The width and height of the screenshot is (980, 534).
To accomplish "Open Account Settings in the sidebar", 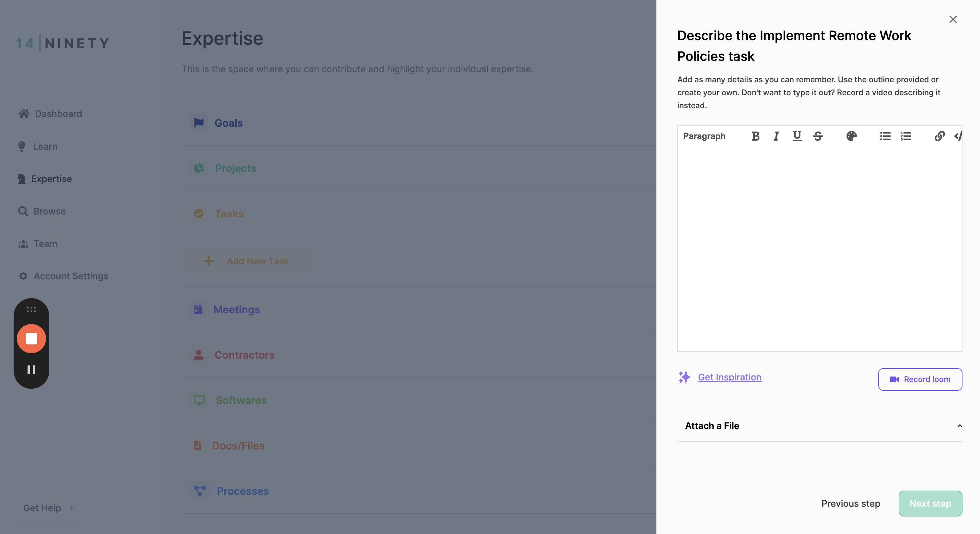I will tap(63, 276).
